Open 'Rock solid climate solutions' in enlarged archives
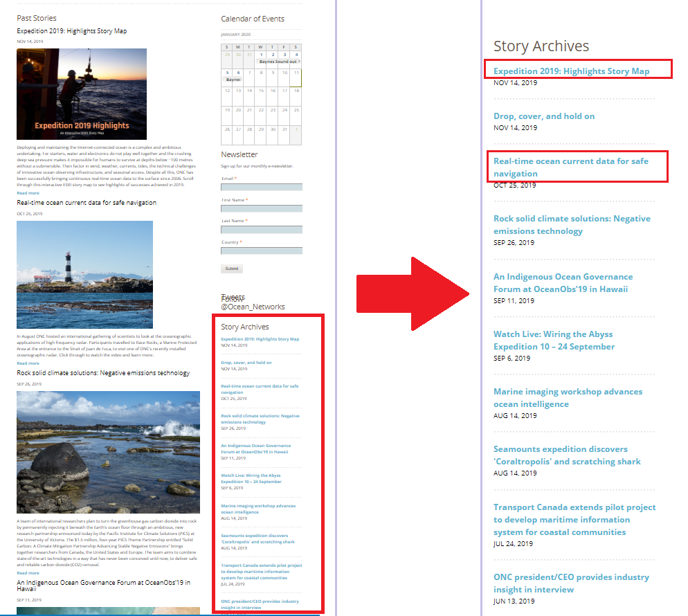 (572, 225)
